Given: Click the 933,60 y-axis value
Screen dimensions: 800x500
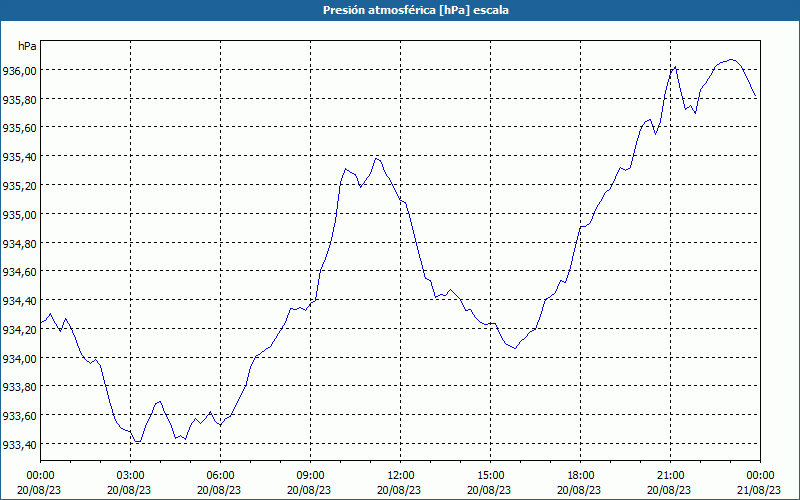Looking at the screenshot, I should (19, 416).
